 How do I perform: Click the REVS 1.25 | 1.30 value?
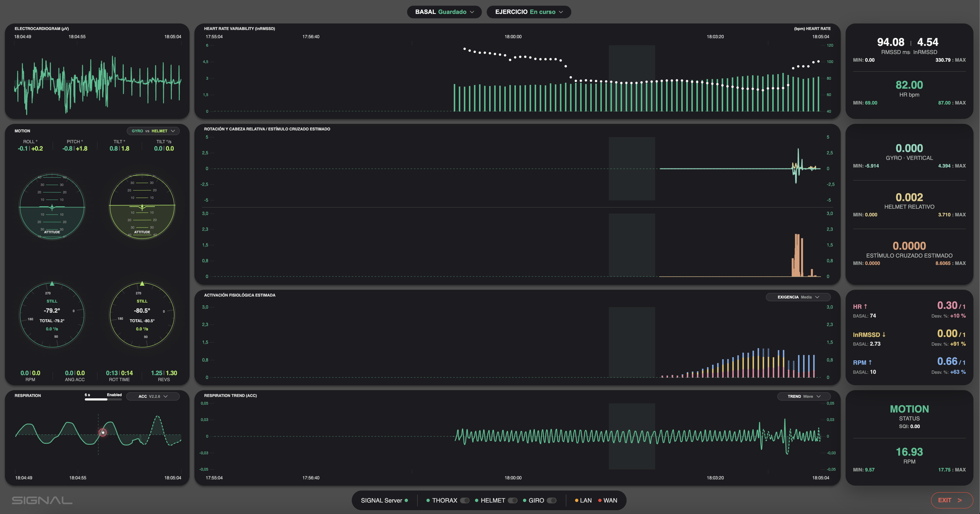coord(164,373)
